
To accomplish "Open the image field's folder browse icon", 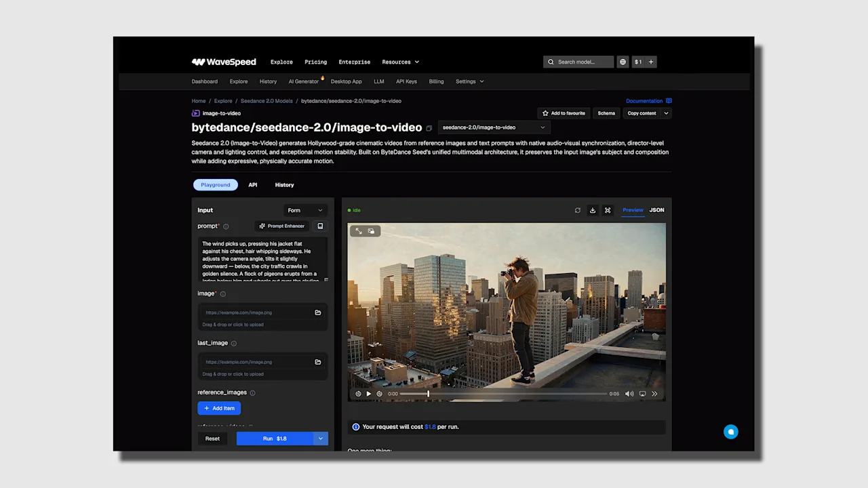I will tap(317, 312).
